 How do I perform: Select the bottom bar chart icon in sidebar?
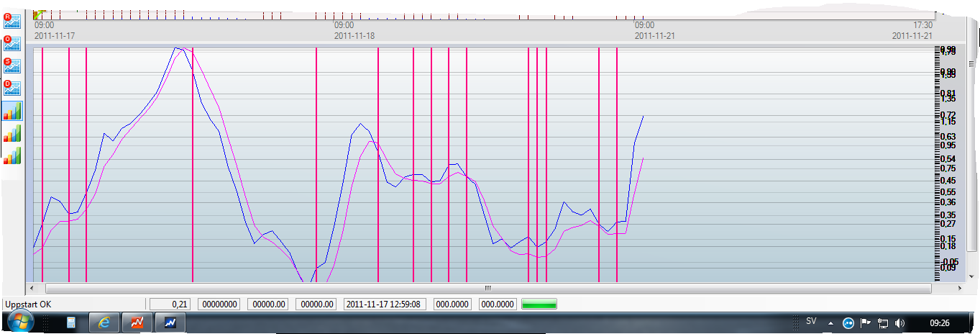coord(12,155)
